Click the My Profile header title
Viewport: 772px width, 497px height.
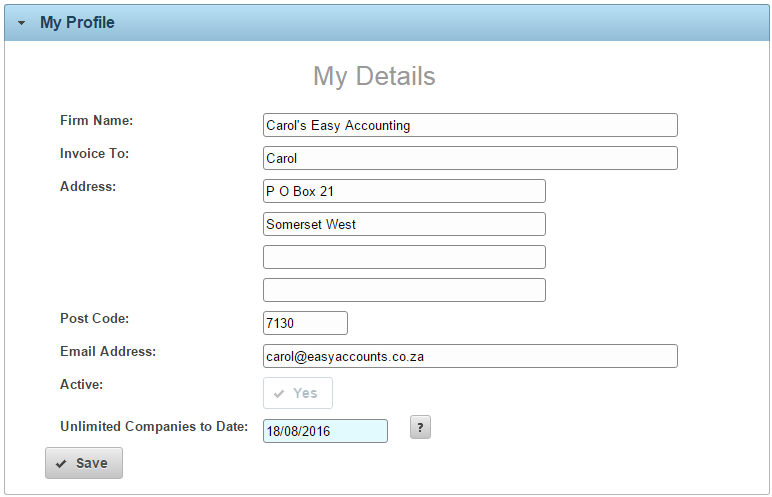click(x=77, y=23)
